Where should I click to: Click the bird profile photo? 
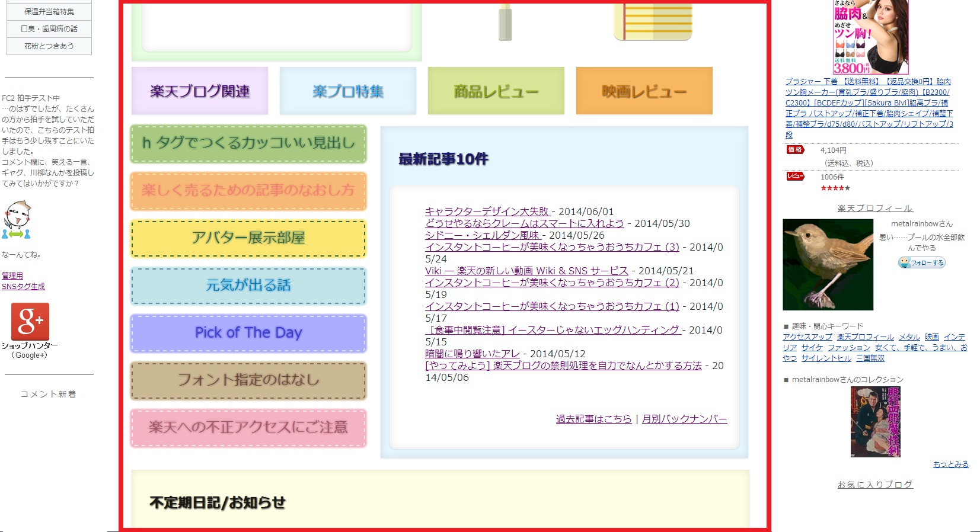(828, 264)
